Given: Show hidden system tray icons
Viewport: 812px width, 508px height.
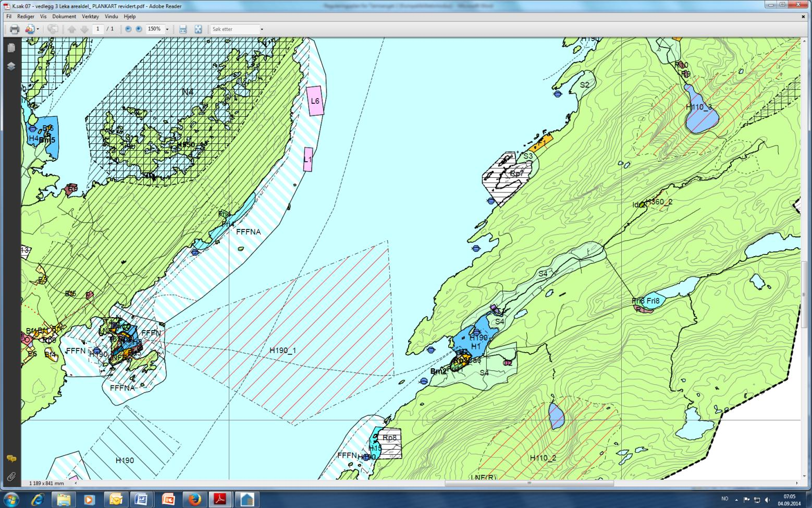Looking at the screenshot, I should coord(736,499).
